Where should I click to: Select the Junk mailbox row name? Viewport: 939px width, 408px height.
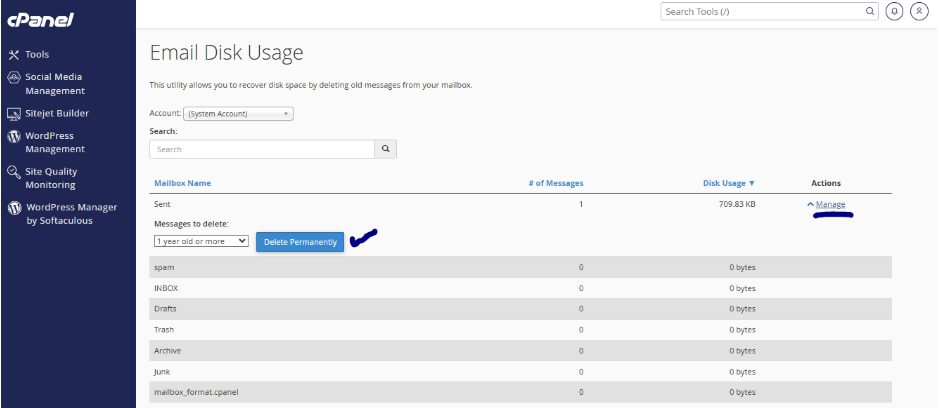click(162, 372)
